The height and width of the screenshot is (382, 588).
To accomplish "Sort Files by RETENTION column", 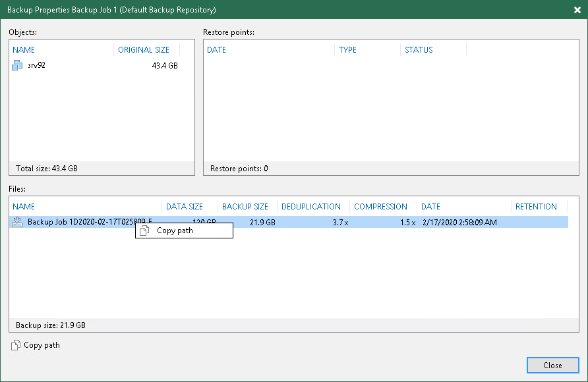I will click(536, 207).
